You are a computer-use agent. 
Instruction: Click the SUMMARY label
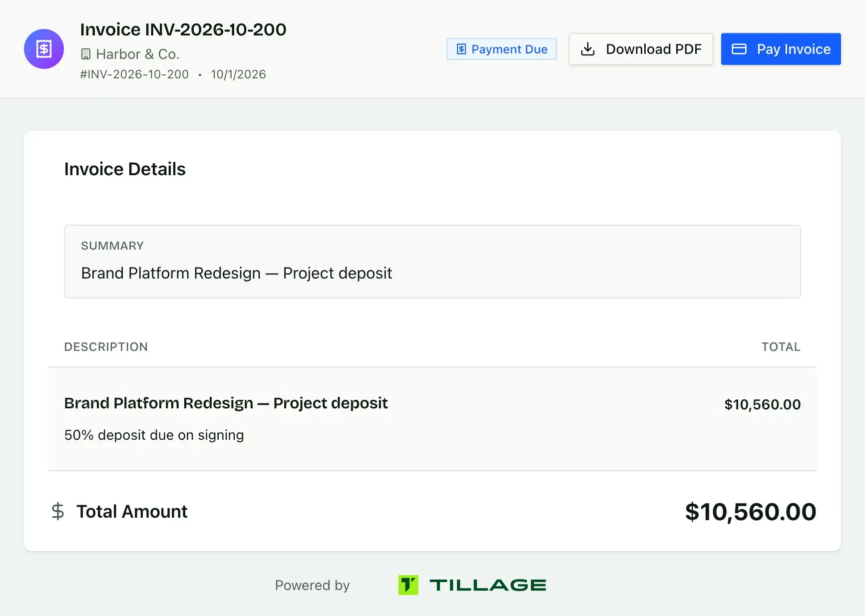112,246
